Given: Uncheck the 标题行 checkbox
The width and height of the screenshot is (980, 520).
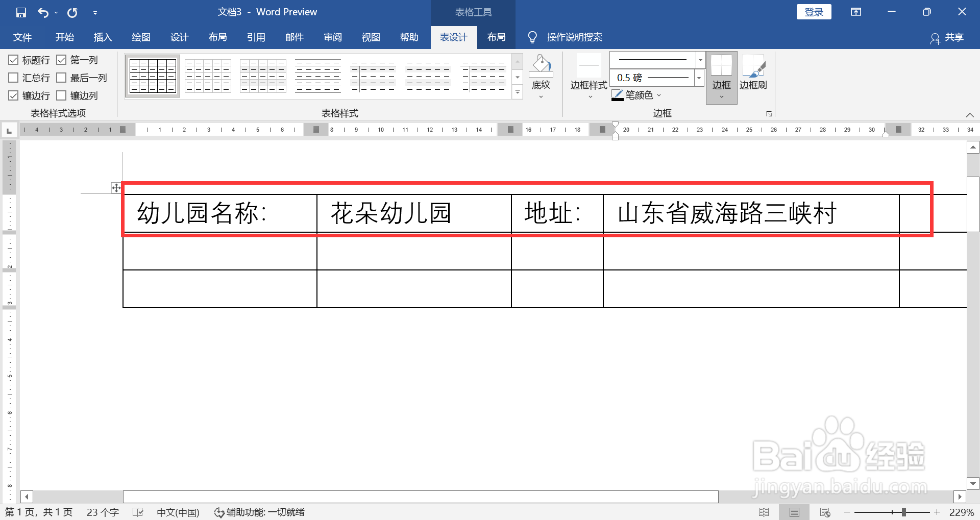Looking at the screenshot, I should [13, 60].
